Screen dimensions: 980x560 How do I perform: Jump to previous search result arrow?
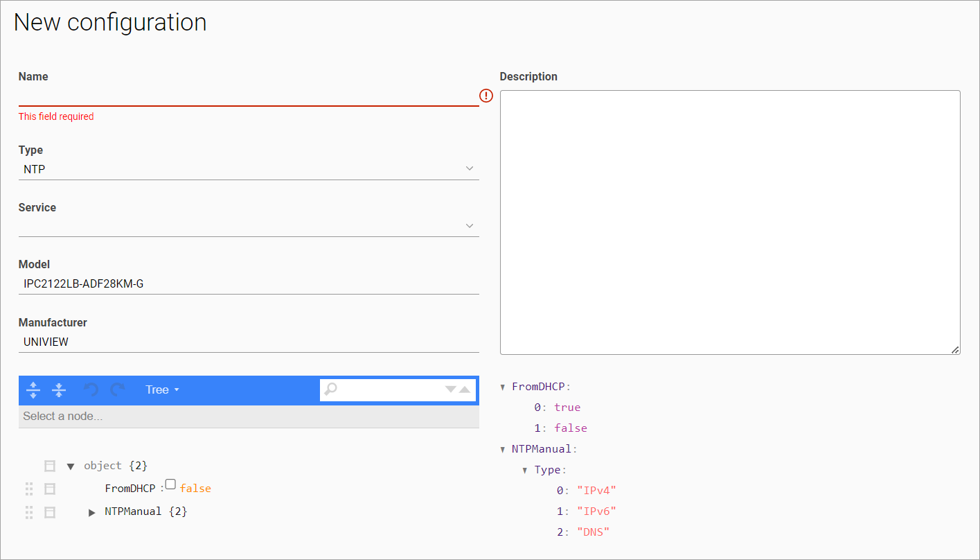pos(465,390)
